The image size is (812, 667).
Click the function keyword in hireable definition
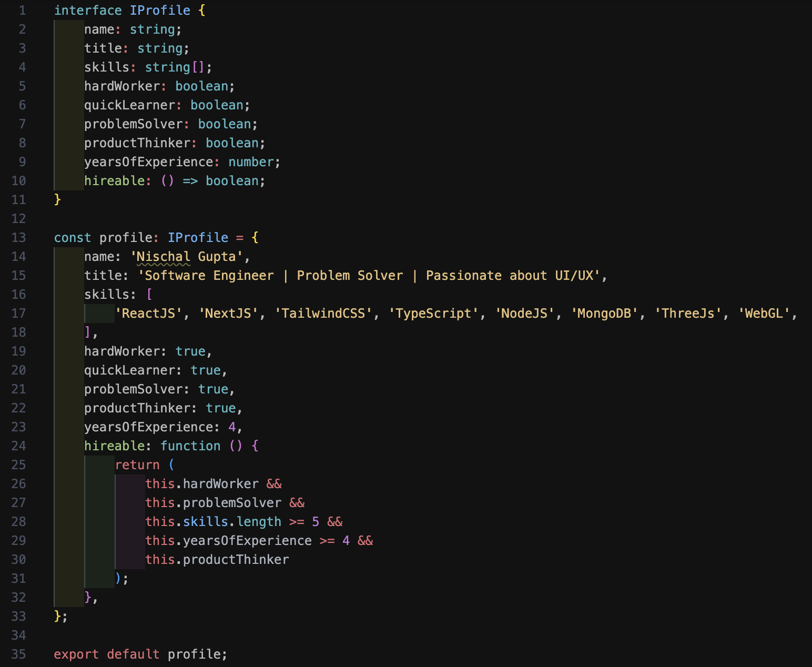pyautogui.click(x=190, y=446)
